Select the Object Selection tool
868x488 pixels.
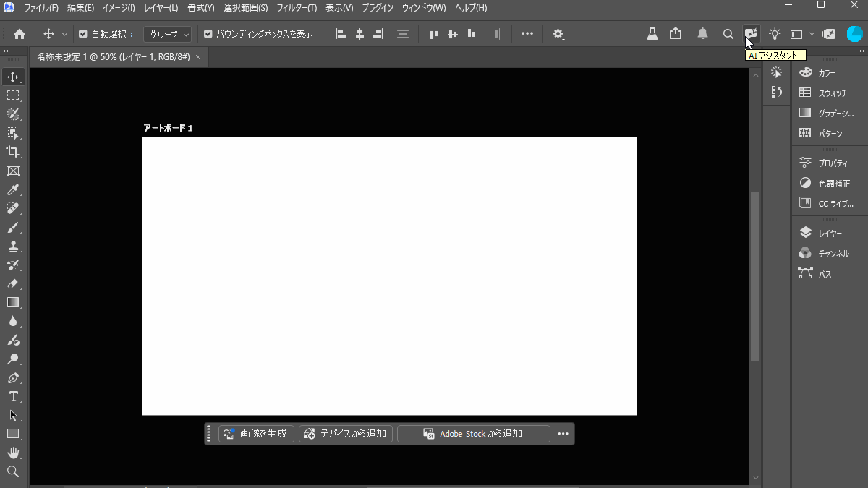pos(13,133)
